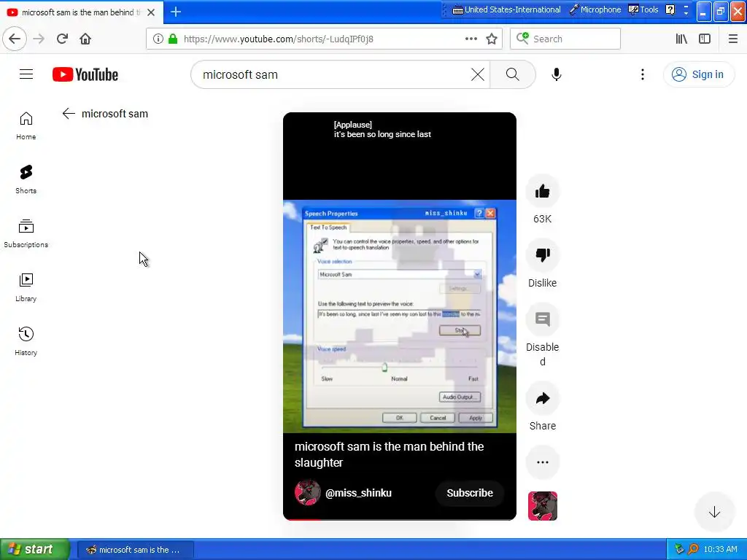Select Firefox taskbar window button
The image size is (747, 560).
point(135,550)
